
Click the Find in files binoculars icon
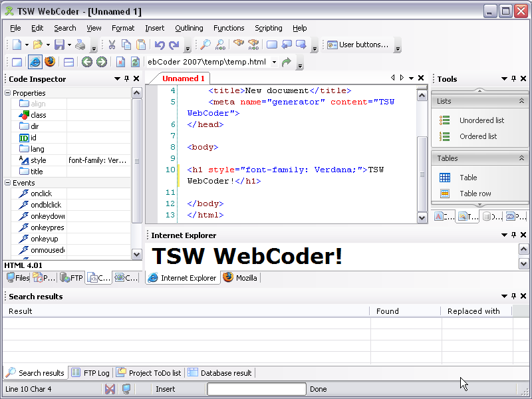click(239, 44)
